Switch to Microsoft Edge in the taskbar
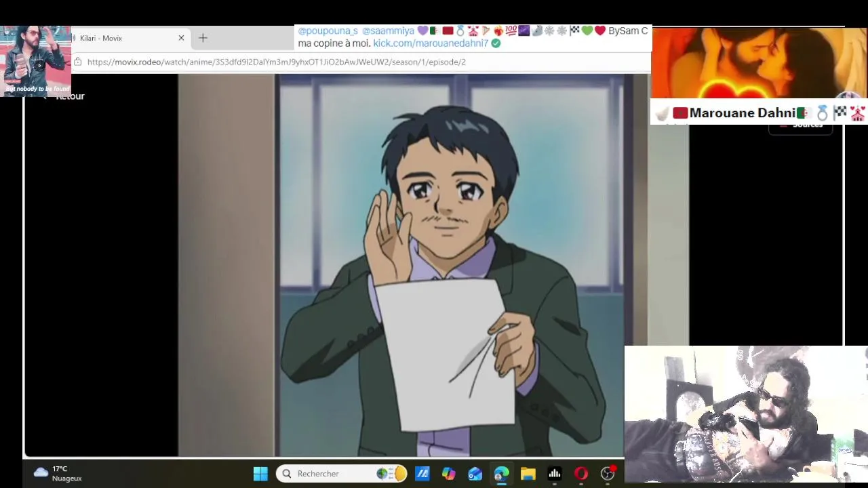Screen dimensions: 868x488 click(x=502, y=474)
